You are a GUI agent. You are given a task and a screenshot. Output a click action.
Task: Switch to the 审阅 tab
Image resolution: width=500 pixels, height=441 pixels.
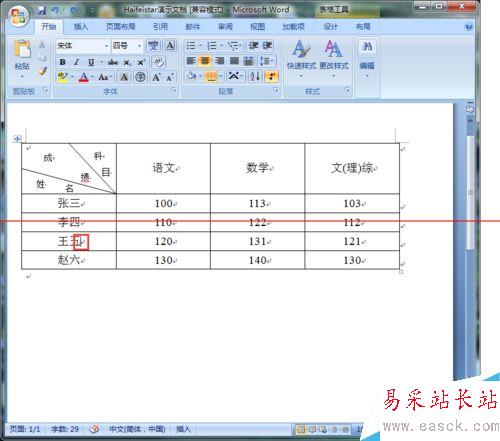point(225,27)
